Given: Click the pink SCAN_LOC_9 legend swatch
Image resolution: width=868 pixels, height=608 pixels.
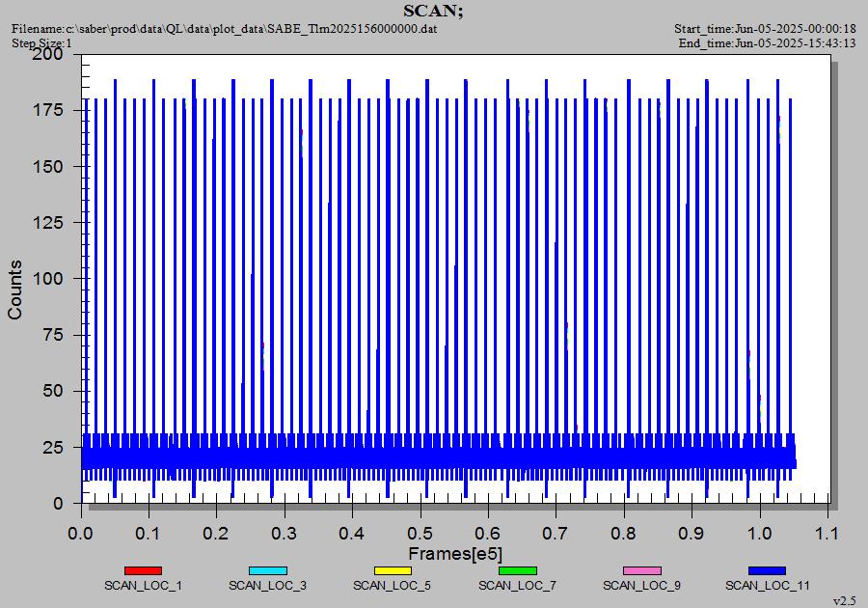Looking at the screenshot, I should (642, 570).
